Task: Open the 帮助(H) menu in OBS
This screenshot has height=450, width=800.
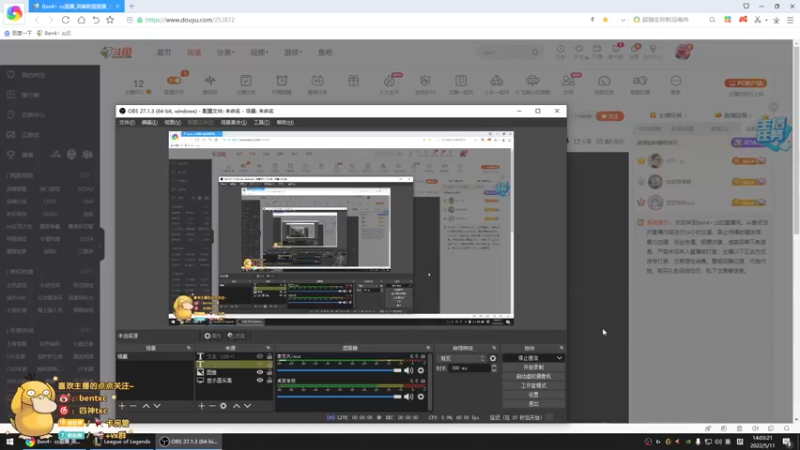Action: coord(285,122)
